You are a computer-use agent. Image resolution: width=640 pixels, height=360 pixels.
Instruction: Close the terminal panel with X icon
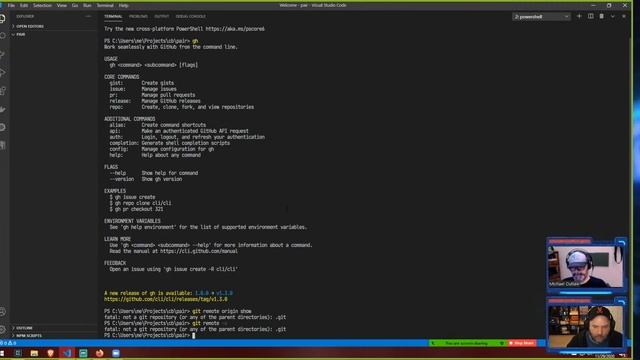[624, 16]
